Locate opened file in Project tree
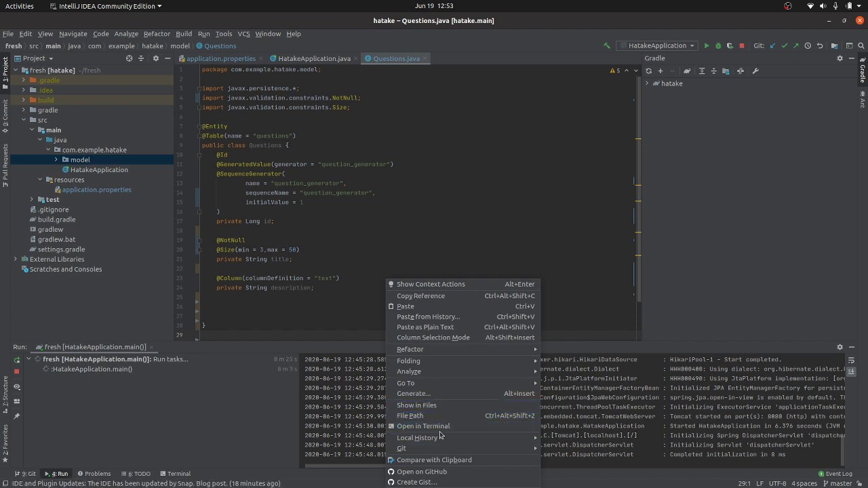868x488 pixels. (129, 58)
